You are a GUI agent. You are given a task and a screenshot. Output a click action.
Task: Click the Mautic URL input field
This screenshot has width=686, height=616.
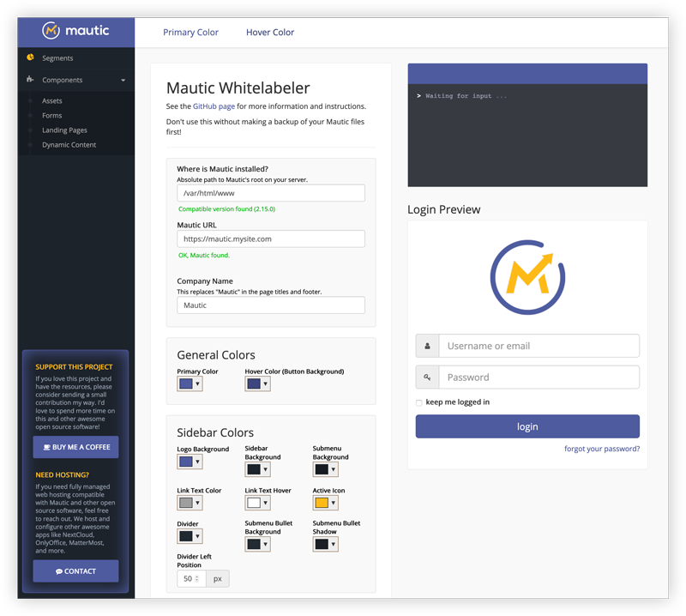point(270,239)
